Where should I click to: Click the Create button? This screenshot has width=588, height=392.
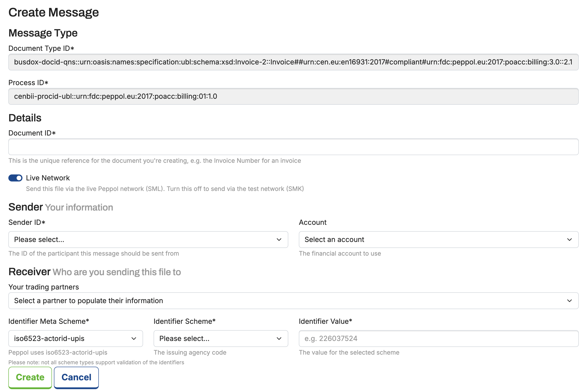pyautogui.click(x=30, y=377)
